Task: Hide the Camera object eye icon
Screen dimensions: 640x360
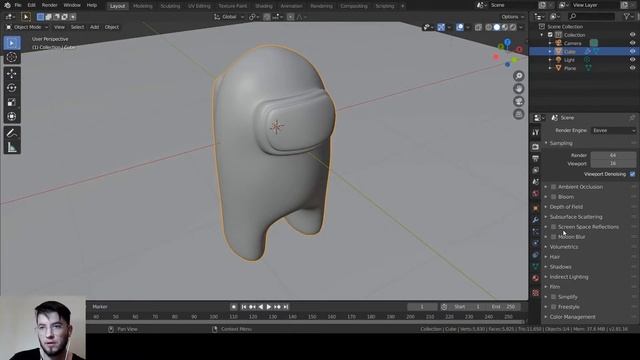Action: click(632, 43)
